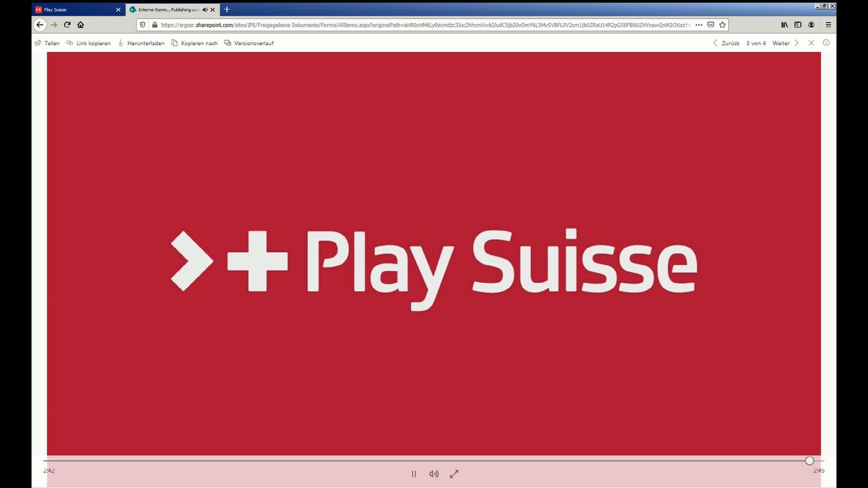Click the Play Suisse video frame
Screen dimensions: 868x488
[434, 254]
